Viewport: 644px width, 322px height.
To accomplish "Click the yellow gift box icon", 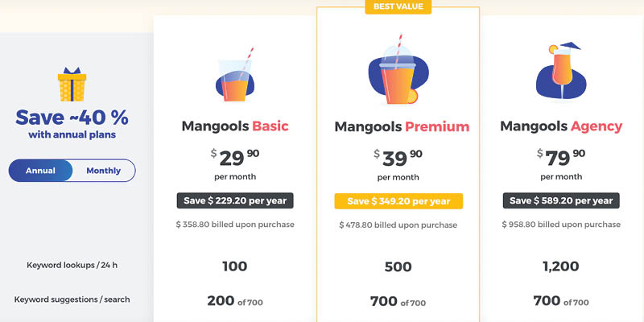I will pos(72,85).
